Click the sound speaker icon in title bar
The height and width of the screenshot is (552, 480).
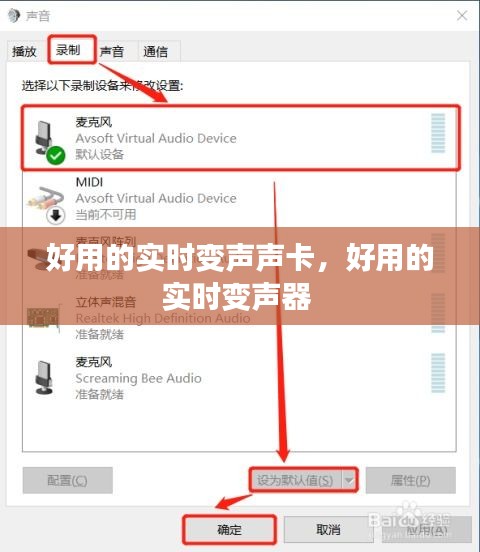14,15
